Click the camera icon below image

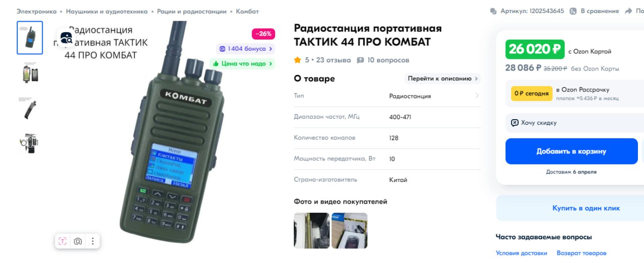(x=77, y=241)
